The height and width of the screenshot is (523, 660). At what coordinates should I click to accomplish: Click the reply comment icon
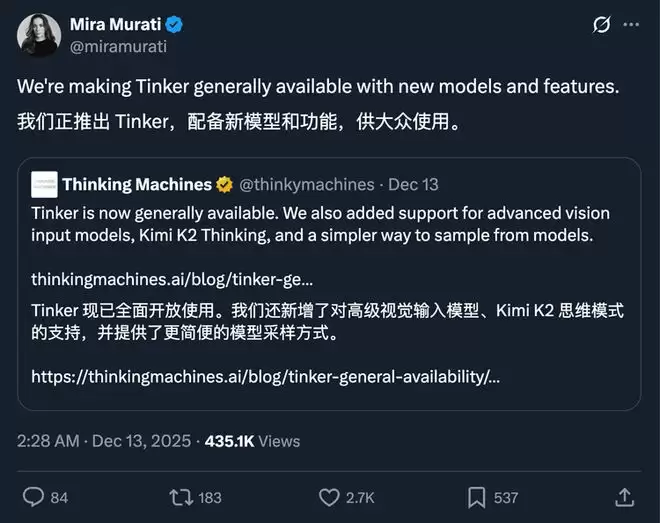(33, 497)
